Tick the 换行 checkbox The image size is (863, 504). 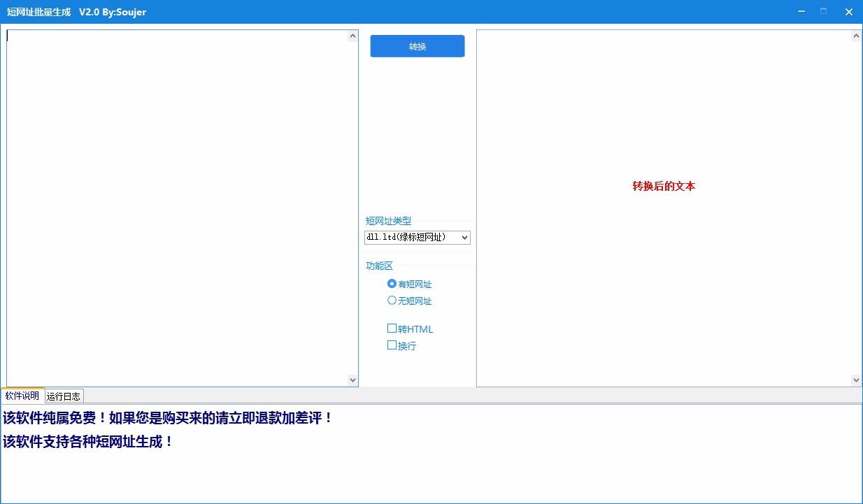click(402, 345)
